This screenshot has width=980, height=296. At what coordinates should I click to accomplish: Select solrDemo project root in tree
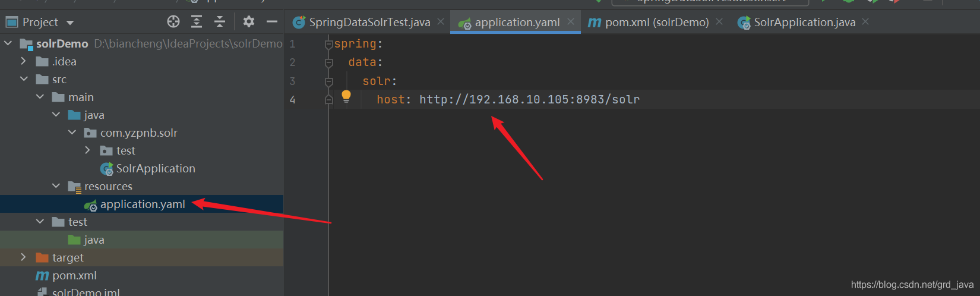(62, 44)
